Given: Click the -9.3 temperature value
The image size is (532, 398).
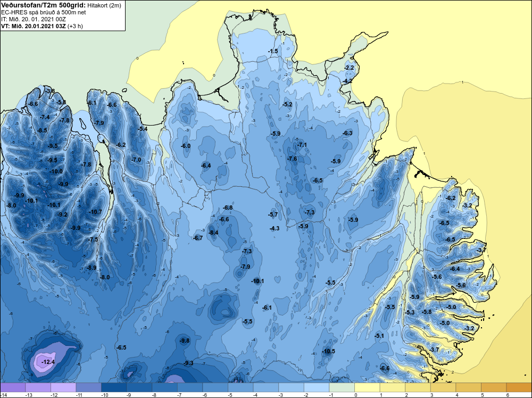Looking at the screenshot, I should [x=188, y=363].
